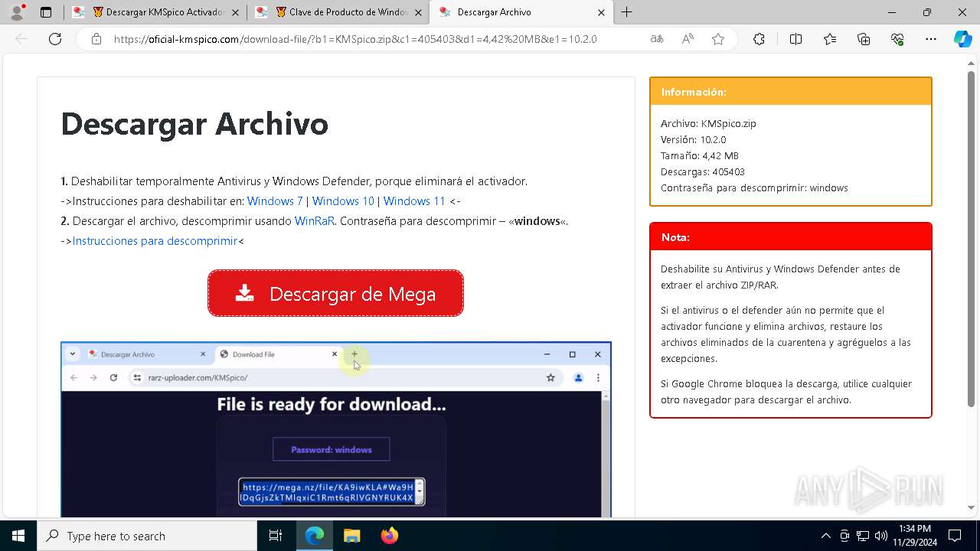Open the Favorites list icon
Screen dimensions: 980x551
tap(830, 39)
